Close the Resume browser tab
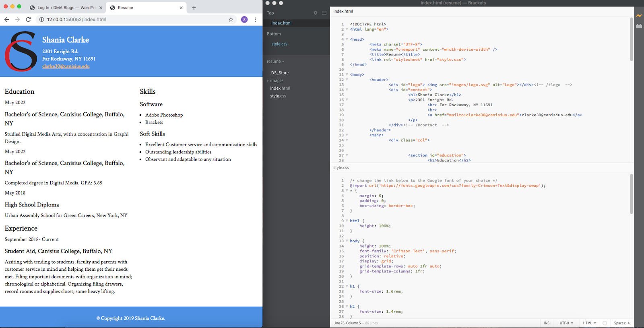Image resolution: width=644 pixels, height=328 pixels. pos(181,8)
